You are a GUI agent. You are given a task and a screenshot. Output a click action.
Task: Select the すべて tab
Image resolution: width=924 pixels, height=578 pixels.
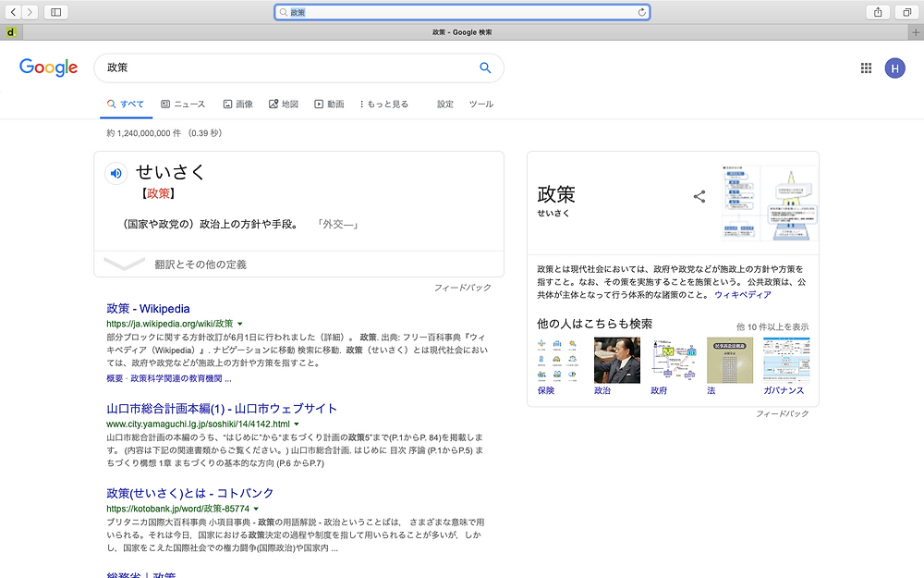pos(126,104)
